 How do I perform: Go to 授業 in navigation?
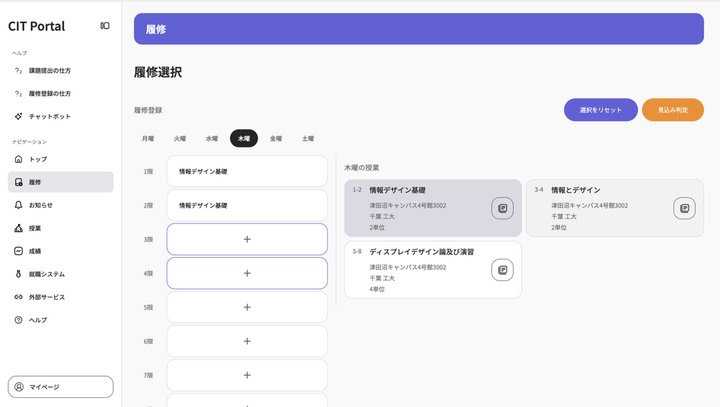pos(35,228)
